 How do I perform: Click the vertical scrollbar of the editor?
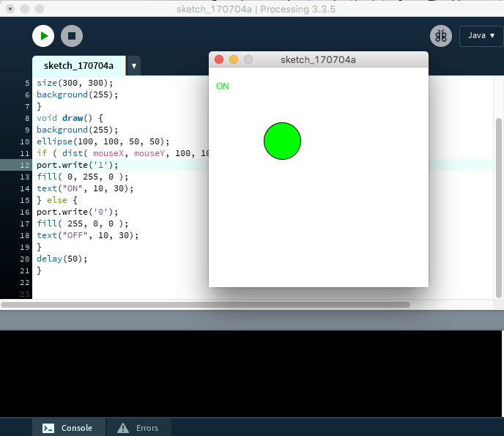(499, 208)
